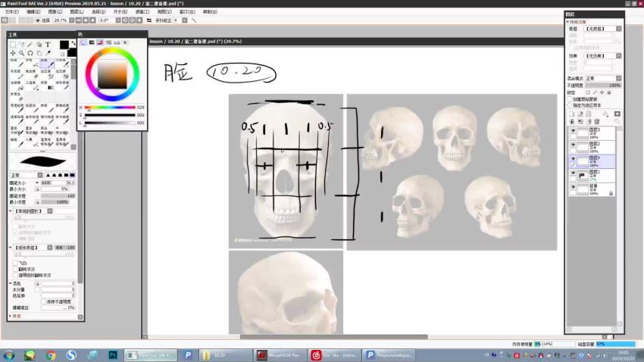
Task: Select the Text (T) tool
Action: tap(48, 45)
